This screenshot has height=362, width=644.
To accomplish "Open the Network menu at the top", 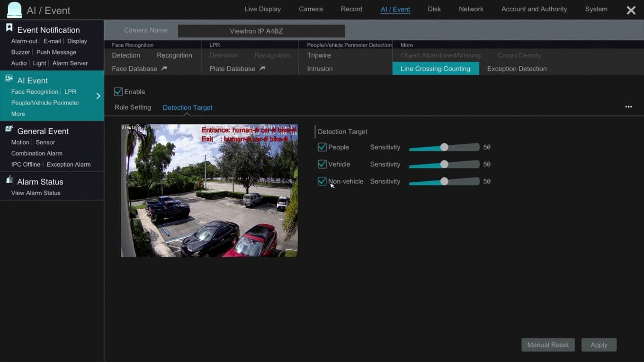I will [471, 9].
